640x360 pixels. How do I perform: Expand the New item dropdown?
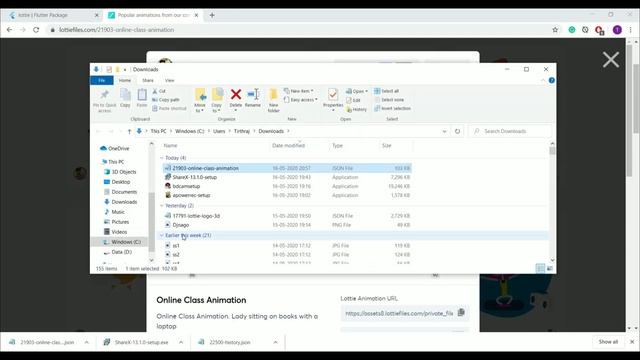tap(299, 91)
